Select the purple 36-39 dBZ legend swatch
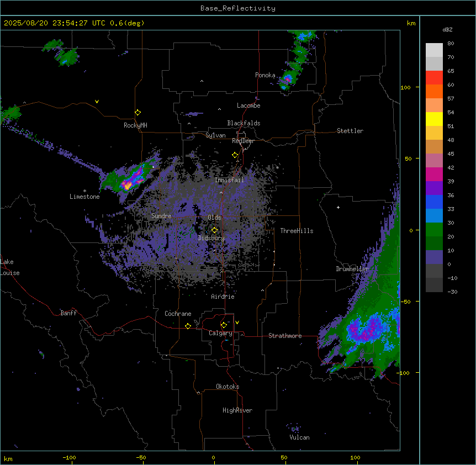The width and height of the screenshot is (476, 465). [434, 188]
